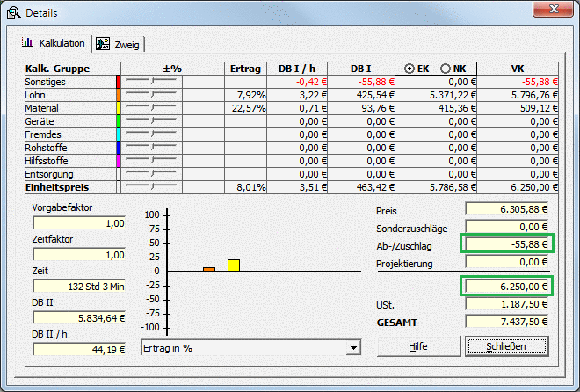The image size is (580, 392).
Task: Click the Ab-/Zuschlag field showing -55,88 €
Action: (x=507, y=244)
